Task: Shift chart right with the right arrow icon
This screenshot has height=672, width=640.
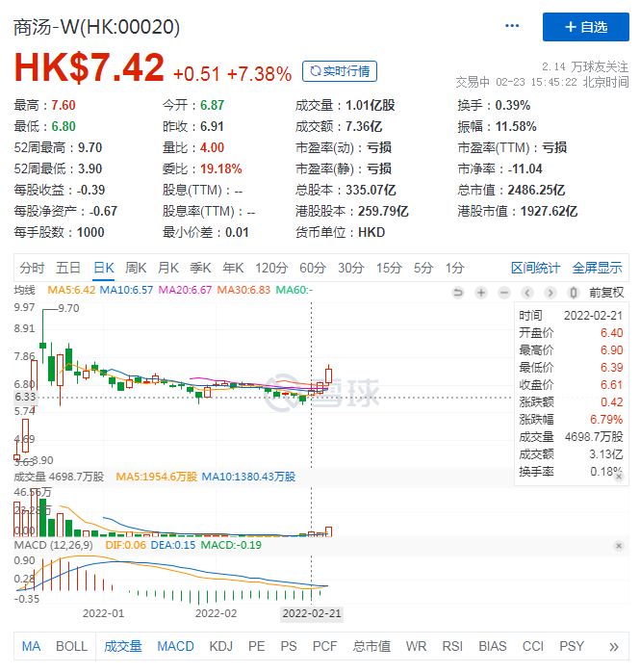Action: click(550, 292)
